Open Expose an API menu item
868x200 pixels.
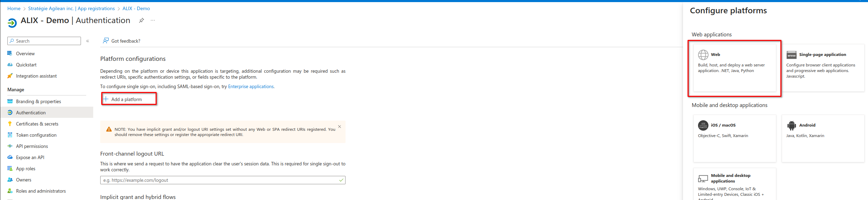click(x=30, y=157)
